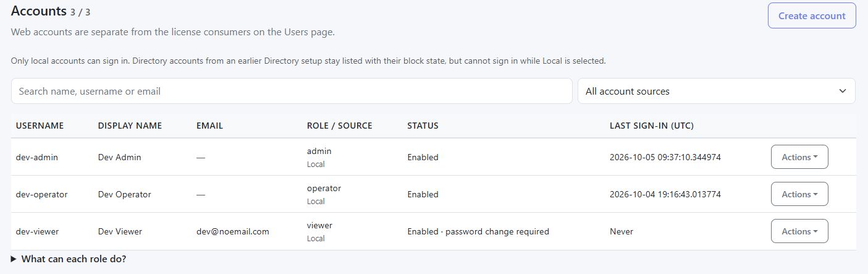Click the Enabled status of dev-operator
This screenshot has height=274, width=868.
pos(423,194)
